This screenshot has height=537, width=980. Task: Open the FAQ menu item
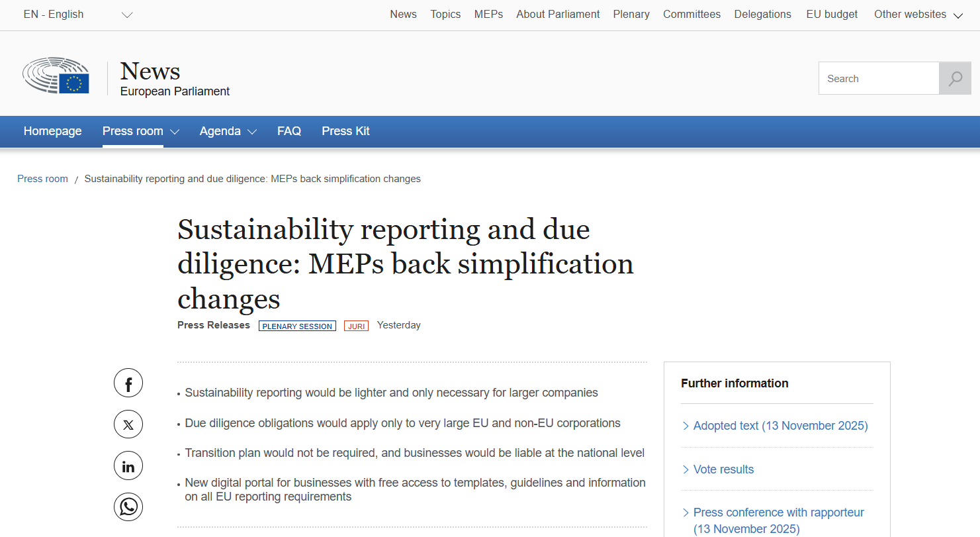(x=289, y=131)
